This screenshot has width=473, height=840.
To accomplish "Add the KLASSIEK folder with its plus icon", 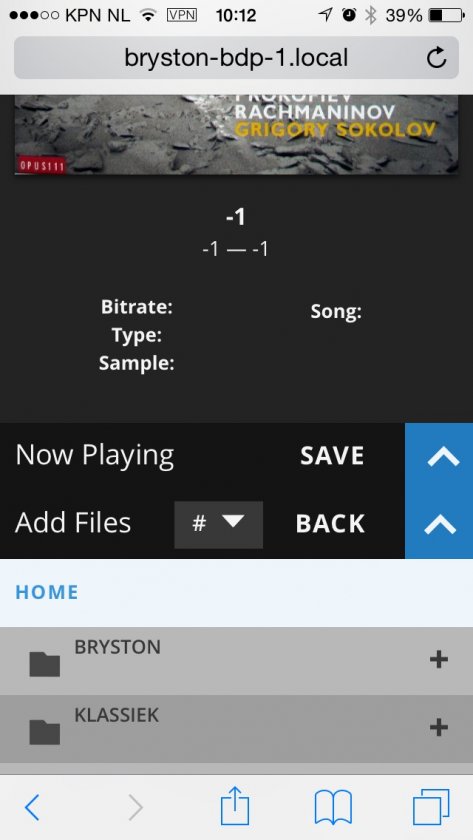I will (439, 727).
